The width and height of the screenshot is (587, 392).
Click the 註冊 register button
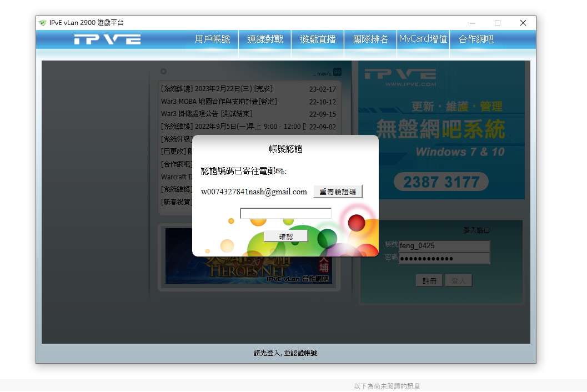429,281
